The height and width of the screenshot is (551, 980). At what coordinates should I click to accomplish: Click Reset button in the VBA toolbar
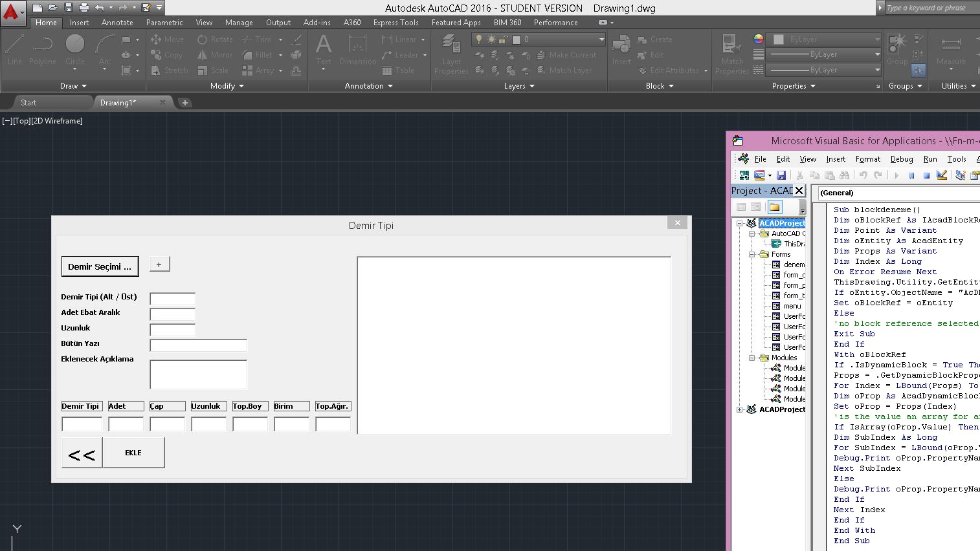927,175
